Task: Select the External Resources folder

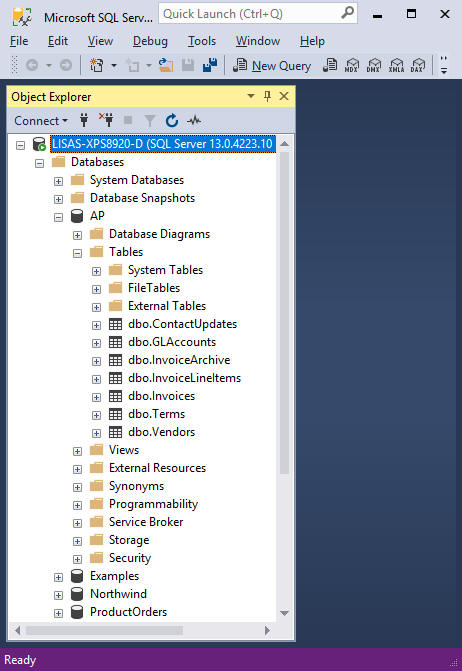Action: (157, 468)
